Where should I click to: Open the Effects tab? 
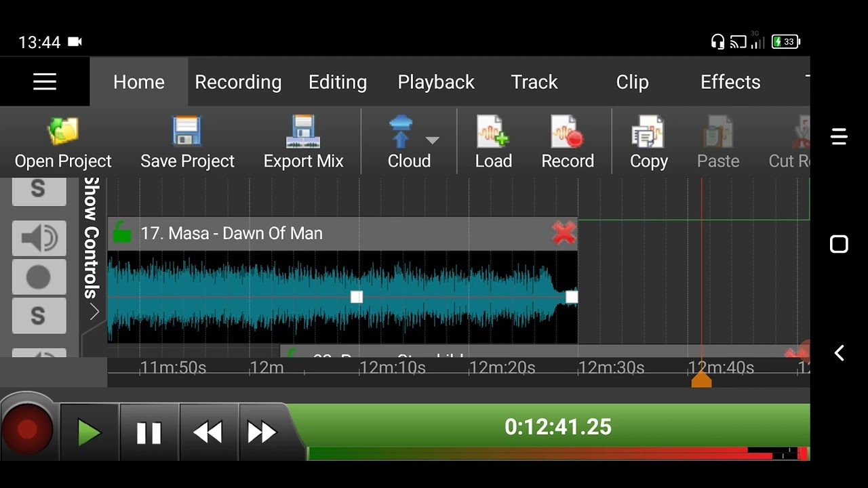click(x=730, y=82)
